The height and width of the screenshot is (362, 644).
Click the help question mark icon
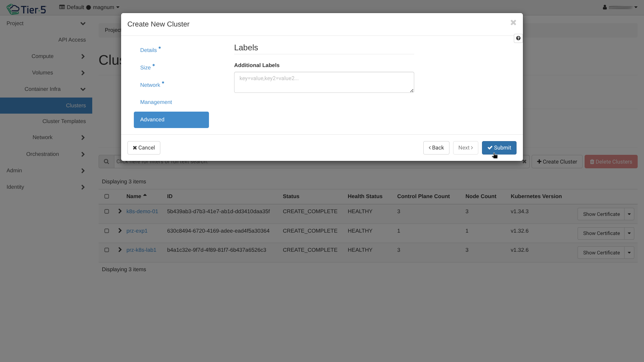pos(518,38)
